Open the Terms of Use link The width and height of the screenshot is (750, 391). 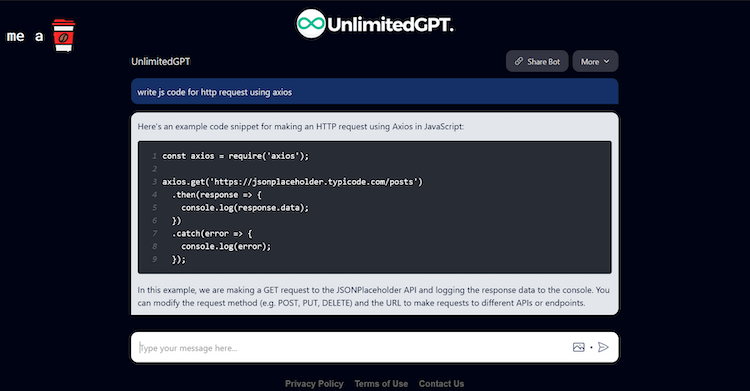pyautogui.click(x=381, y=384)
